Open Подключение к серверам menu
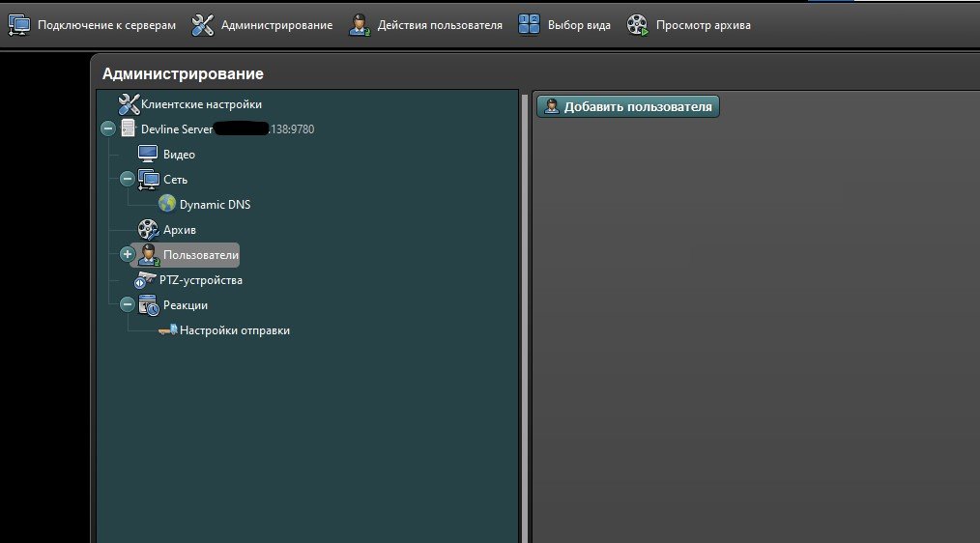The height and width of the screenshot is (543, 980). pyautogui.click(x=92, y=25)
